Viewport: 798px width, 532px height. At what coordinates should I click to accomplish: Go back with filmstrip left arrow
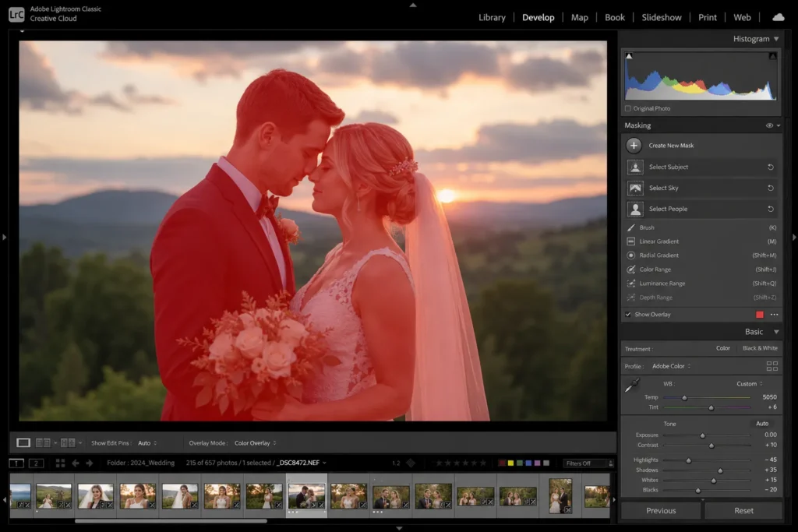[x=76, y=463]
